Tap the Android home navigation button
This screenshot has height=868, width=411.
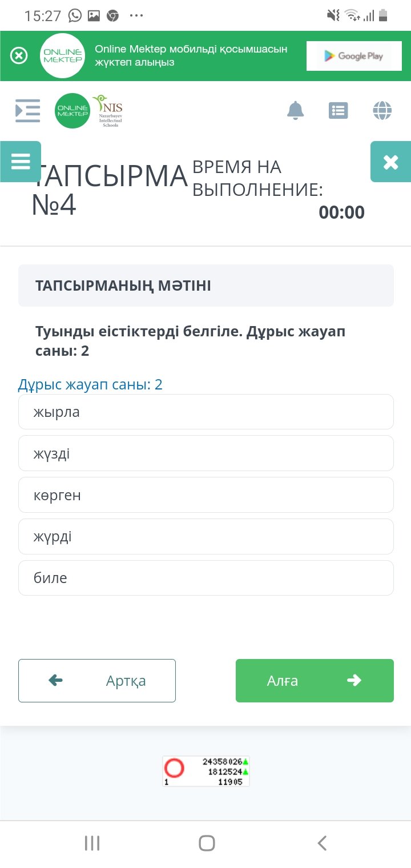click(x=207, y=843)
